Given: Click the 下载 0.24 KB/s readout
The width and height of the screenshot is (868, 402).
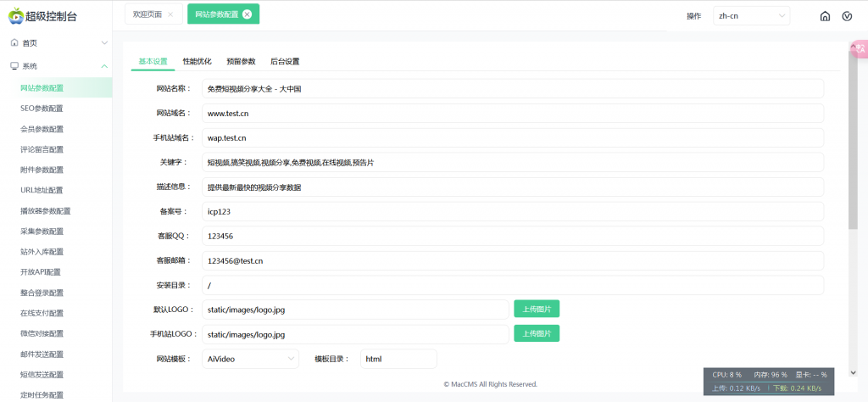Looking at the screenshot, I should coord(797,388).
